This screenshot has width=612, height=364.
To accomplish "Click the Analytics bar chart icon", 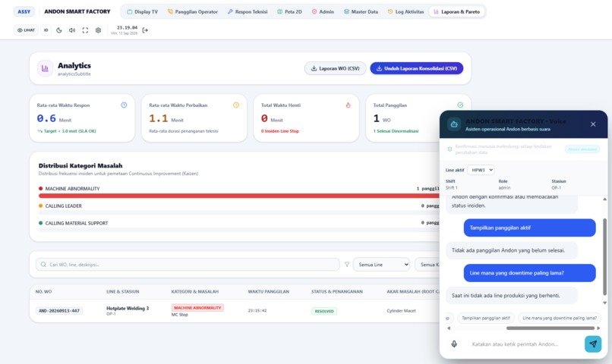I will [45, 68].
